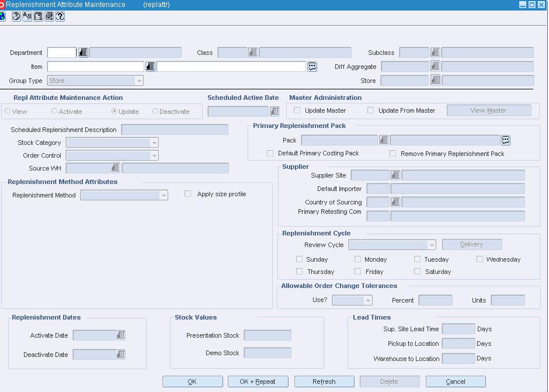Open the translation icon beside Item description
The height and width of the screenshot is (392, 549).
(312, 66)
